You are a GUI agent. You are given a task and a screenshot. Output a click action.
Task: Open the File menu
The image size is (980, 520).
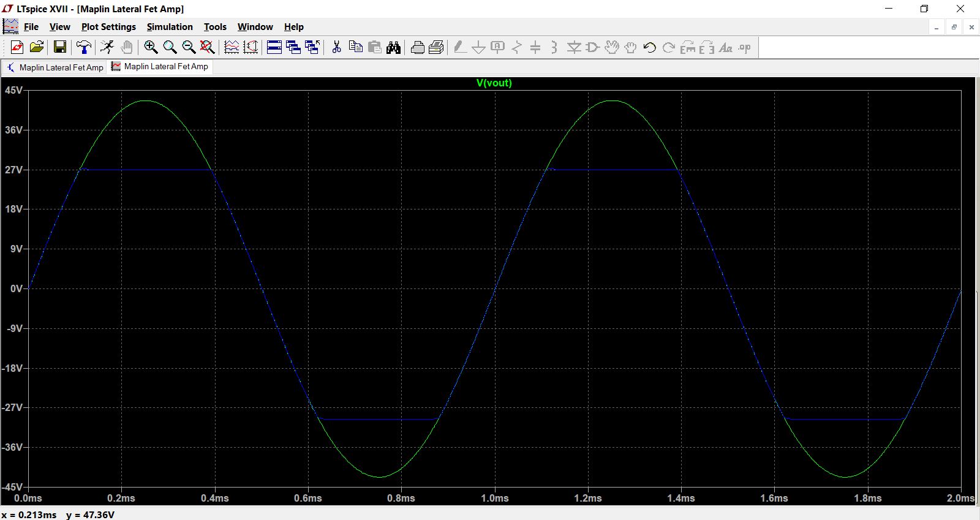tap(31, 27)
